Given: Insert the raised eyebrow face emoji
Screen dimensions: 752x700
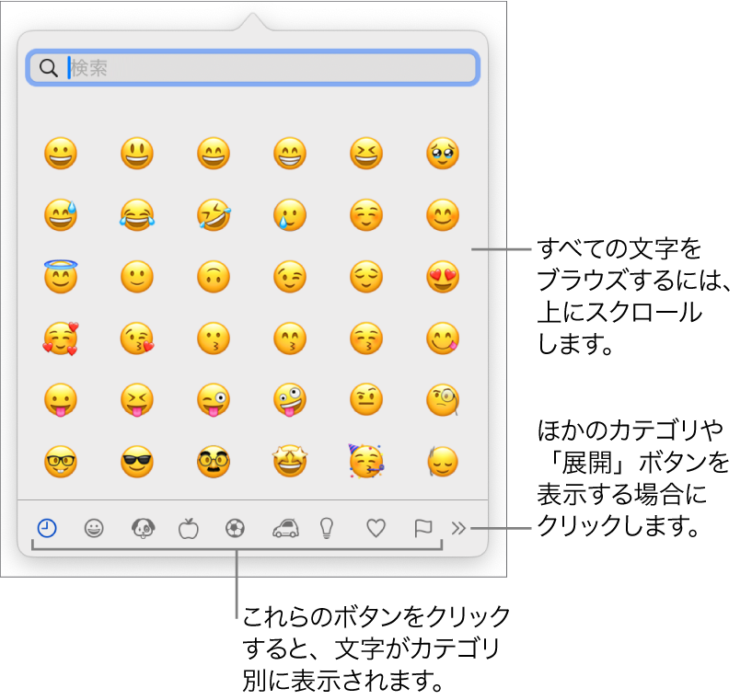Looking at the screenshot, I should (366, 398).
